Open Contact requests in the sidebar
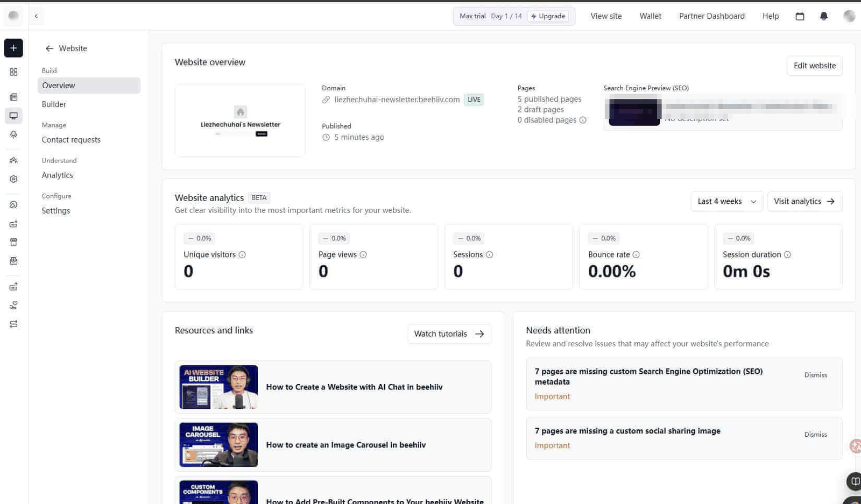 71,140
